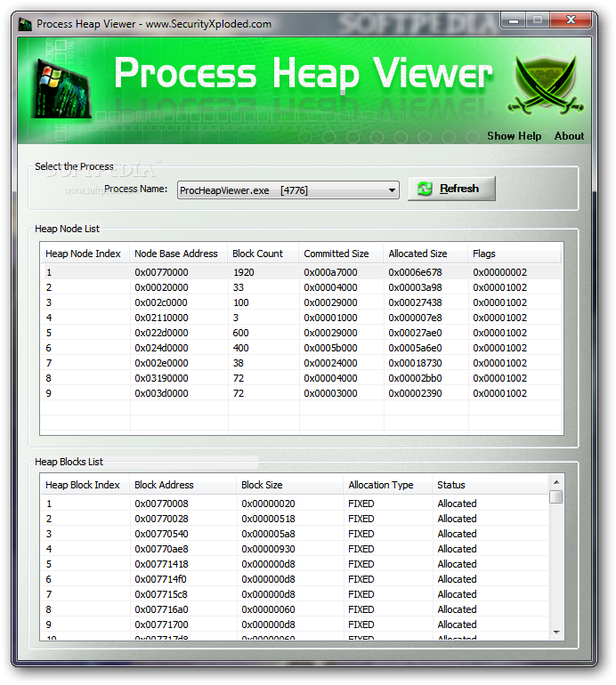Select heap node with base 0x003d0000
Viewport: 616px width, 685px height.
pos(301,393)
